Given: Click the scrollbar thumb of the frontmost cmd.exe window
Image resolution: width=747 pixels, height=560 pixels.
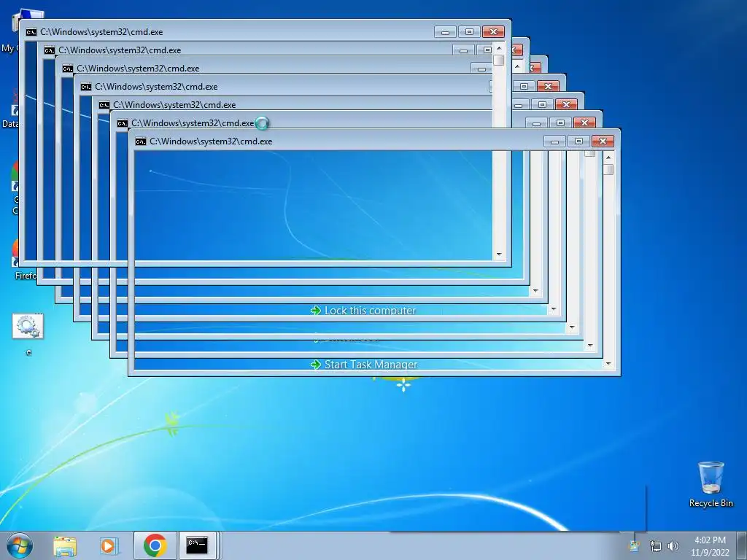Looking at the screenshot, I should click(x=608, y=169).
